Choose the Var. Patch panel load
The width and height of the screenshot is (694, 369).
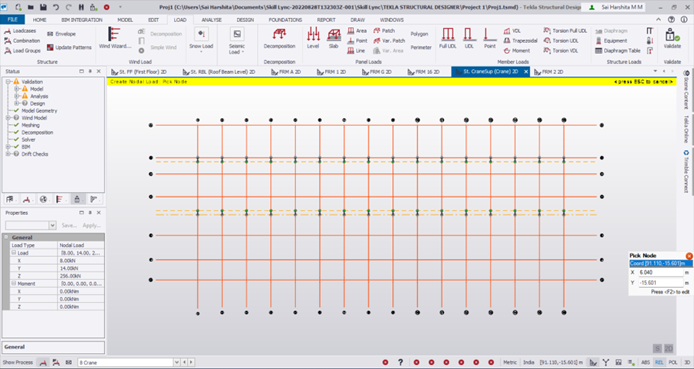(389, 40)
